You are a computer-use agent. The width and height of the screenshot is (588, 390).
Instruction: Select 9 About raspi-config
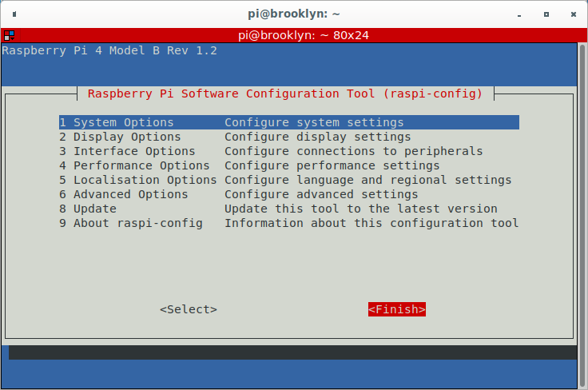click(288, 223)
